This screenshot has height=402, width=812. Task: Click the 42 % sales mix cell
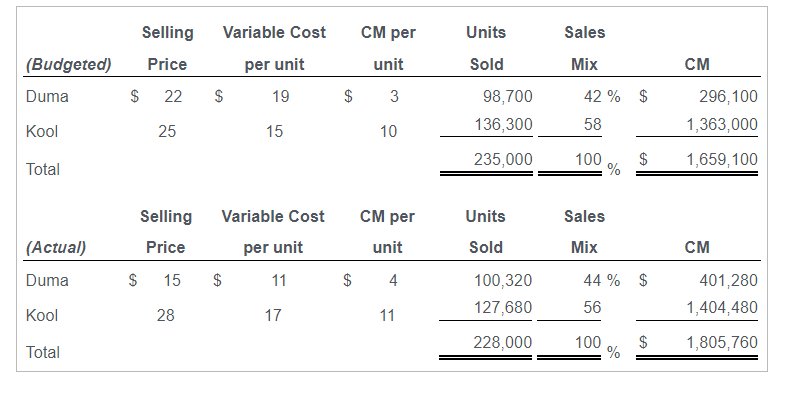[x=602, y=96]
